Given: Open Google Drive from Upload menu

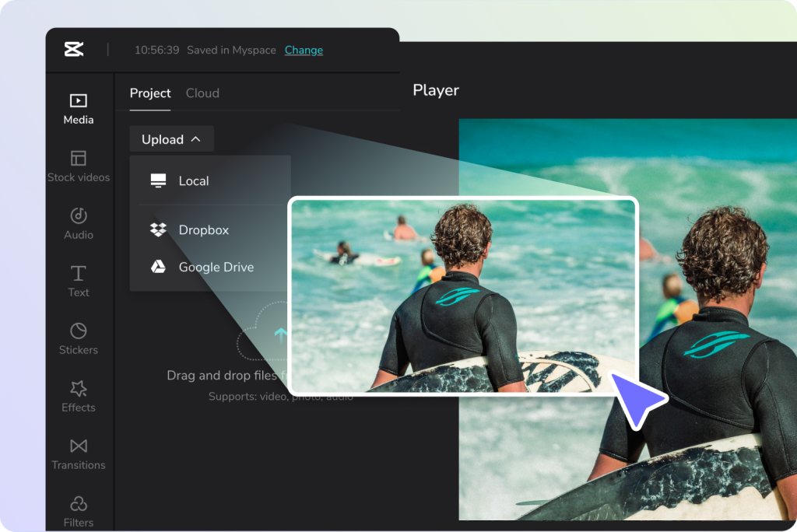Looking at the screenshot, I should coord(216,267).
